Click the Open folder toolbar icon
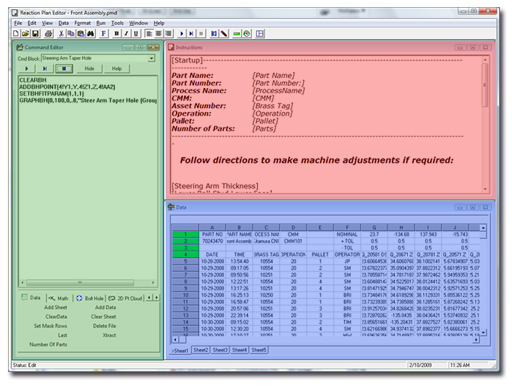Image resolution: width=512 pixels, height=386 pixels. [25, 34]
